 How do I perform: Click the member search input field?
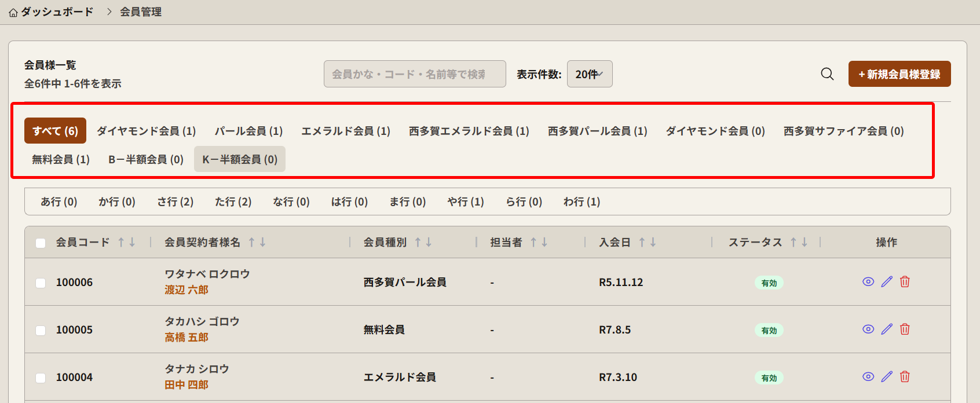point(414,74)
